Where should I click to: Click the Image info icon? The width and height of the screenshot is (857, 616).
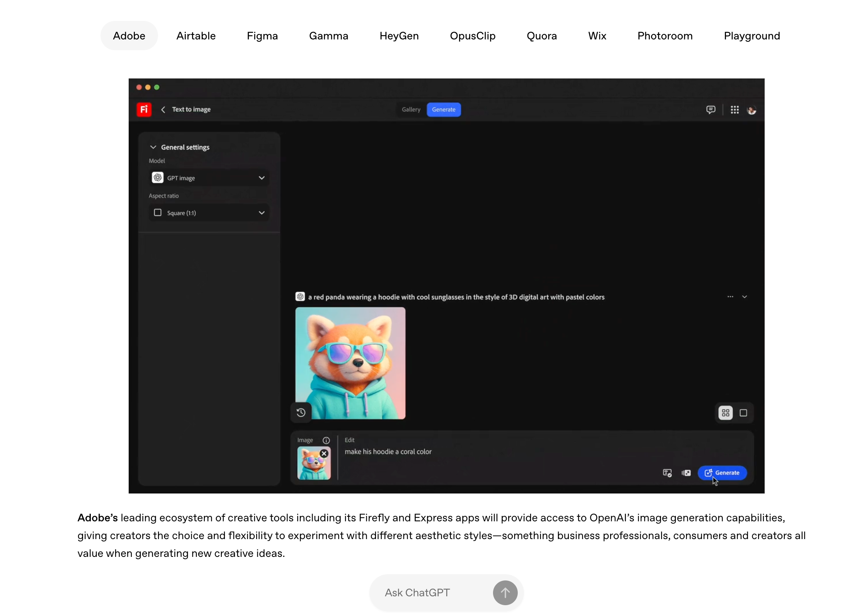[326, 441]
